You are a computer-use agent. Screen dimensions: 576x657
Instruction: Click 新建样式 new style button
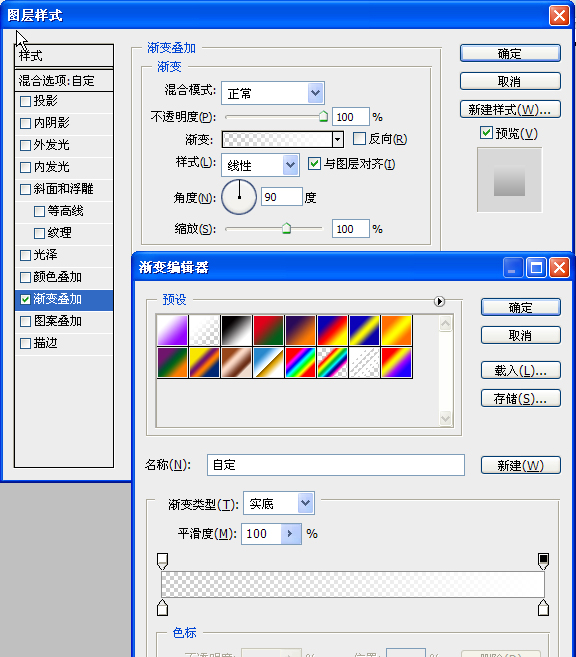510,109
